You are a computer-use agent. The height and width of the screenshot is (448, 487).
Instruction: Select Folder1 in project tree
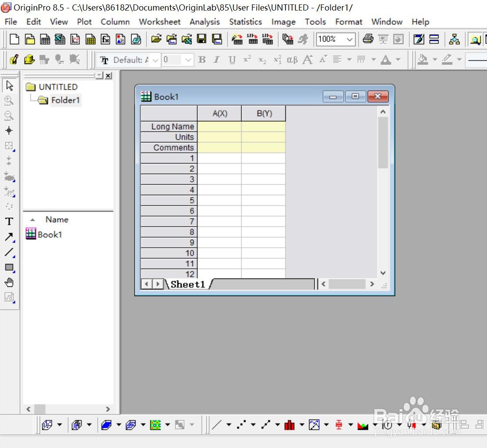pyautogui.click(x=65, y=100)
